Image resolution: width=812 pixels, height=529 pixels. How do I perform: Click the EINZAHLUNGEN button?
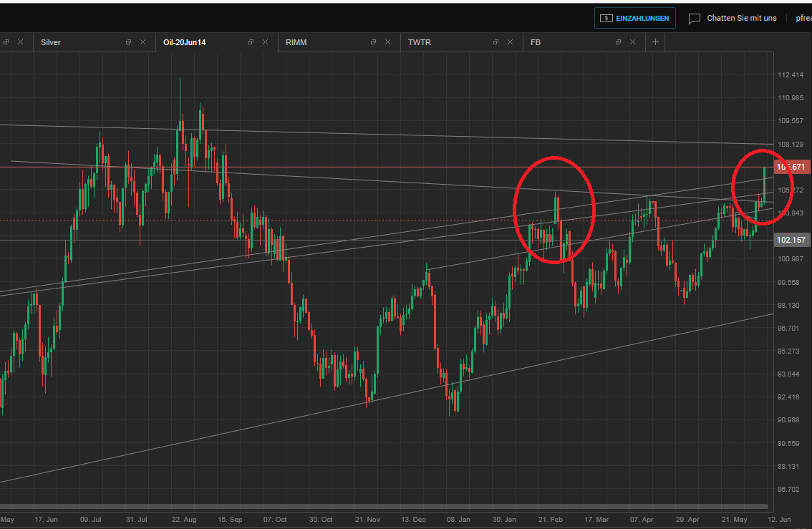click(634, 18)
